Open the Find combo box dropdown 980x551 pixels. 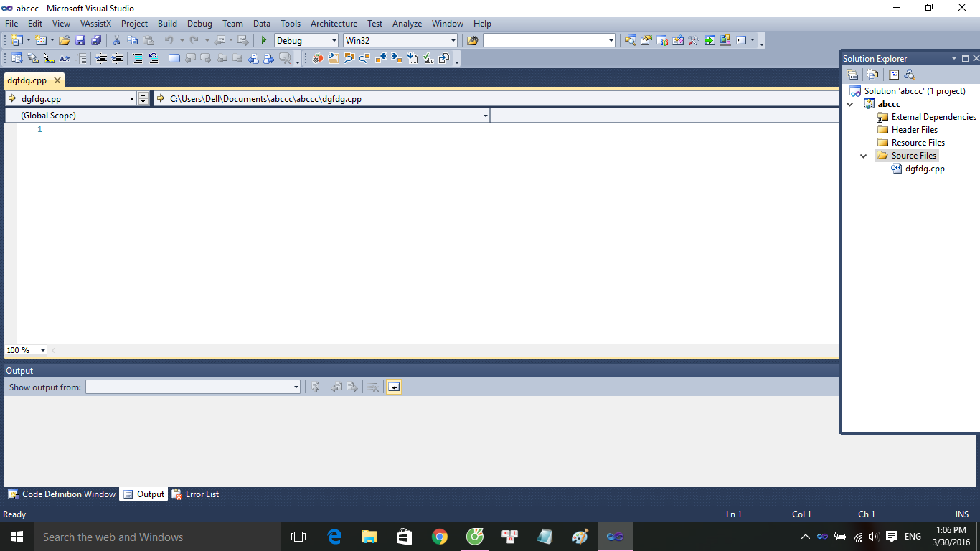point(611,41)
